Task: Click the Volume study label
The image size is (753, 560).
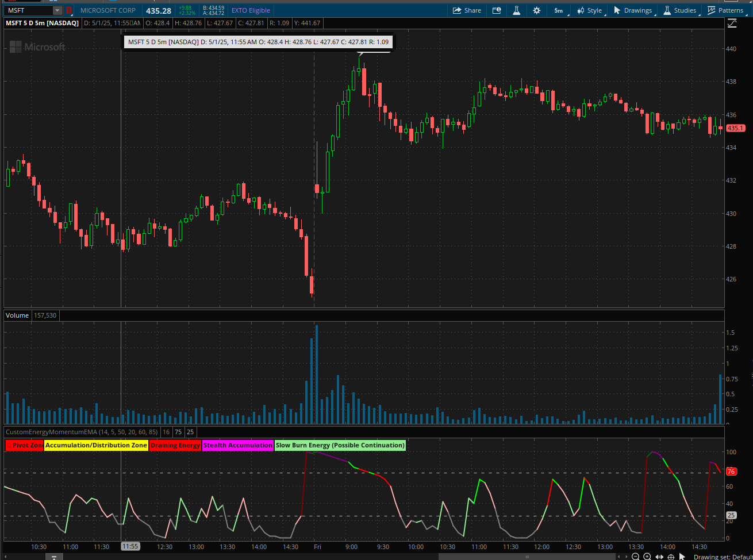Action: coord(17,315)
